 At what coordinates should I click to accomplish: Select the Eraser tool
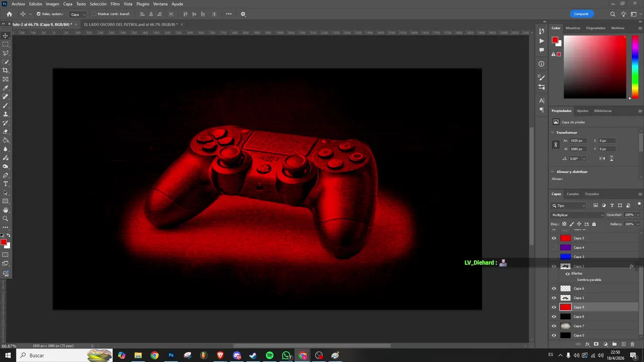point(6,132)
